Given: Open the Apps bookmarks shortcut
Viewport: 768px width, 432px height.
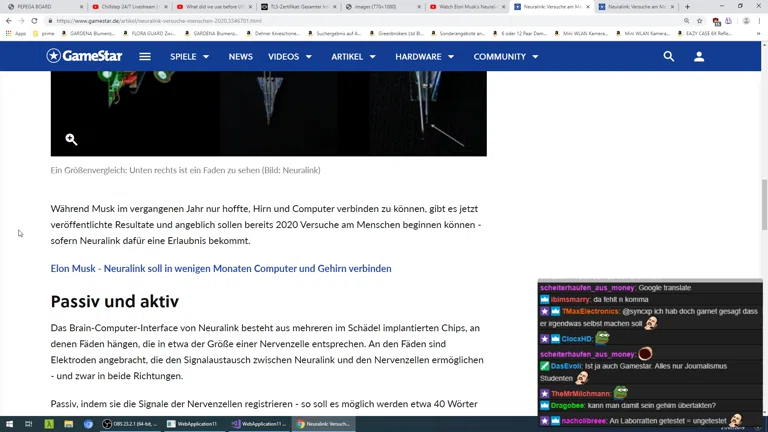Looking at the screenshot, I should tap(15, 33).
